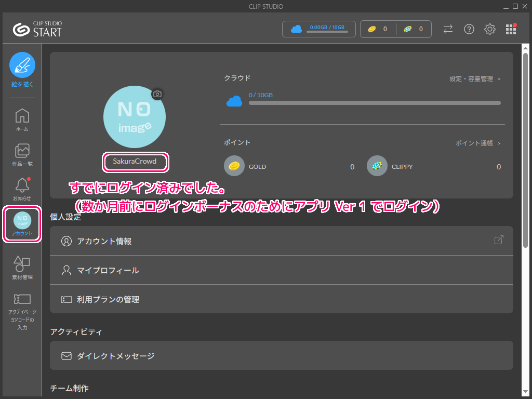Select アカウント in the sidebar
The height and width of the screenshot is (399, 532).
coord(22,224)
